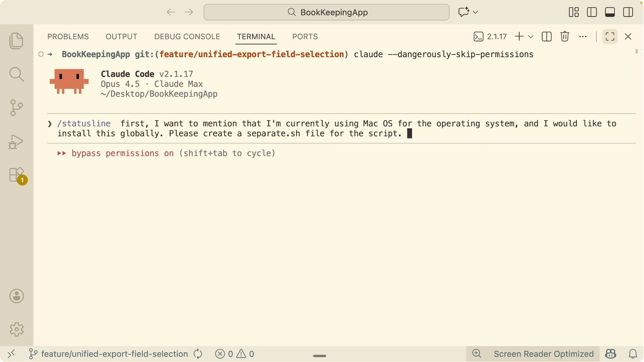Switch to the PROBLEMS tab
Image resolution: width=644 pixels, height=362 pixels.
click(x=68, y=37)
